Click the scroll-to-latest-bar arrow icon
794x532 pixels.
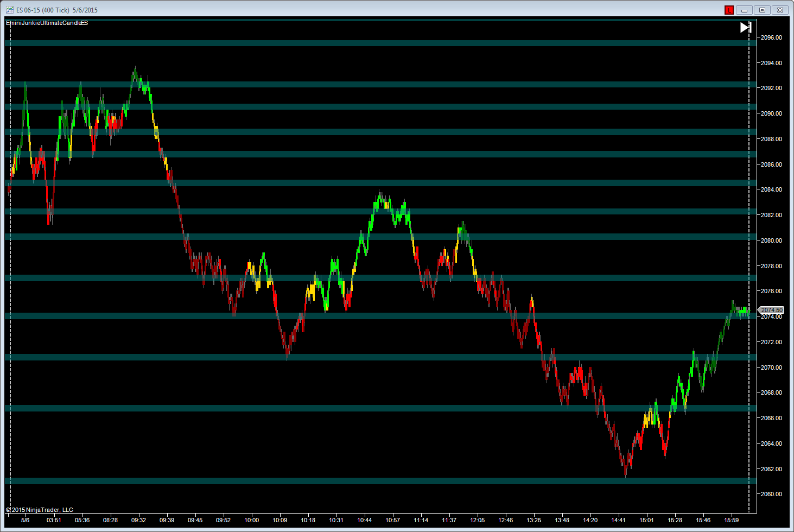[746, 28]
